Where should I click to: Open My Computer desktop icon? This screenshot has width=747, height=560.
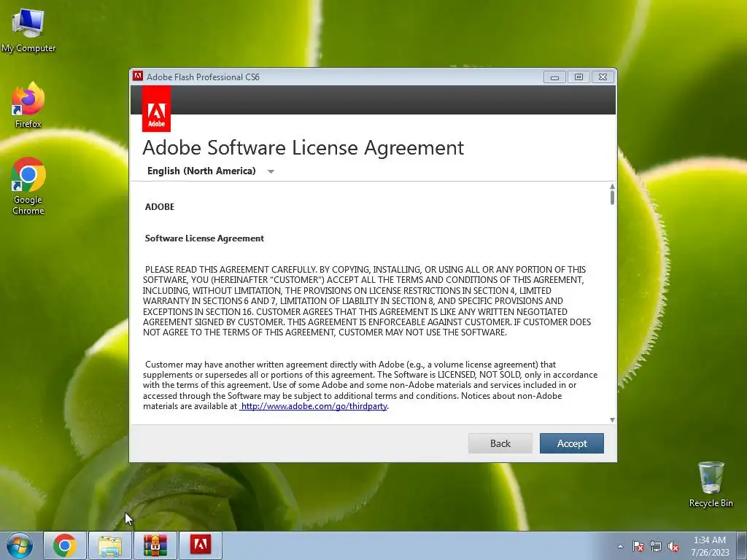click(x=28, y=30)
